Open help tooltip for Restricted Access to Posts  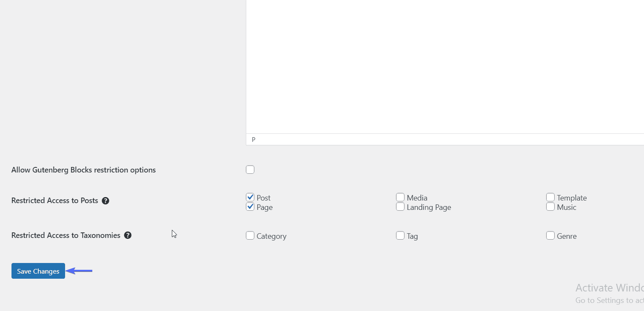(105, 201)
